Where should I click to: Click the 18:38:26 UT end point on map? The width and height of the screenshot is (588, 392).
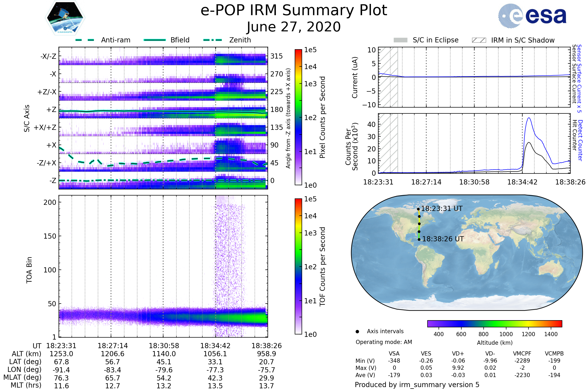(419, 240)
